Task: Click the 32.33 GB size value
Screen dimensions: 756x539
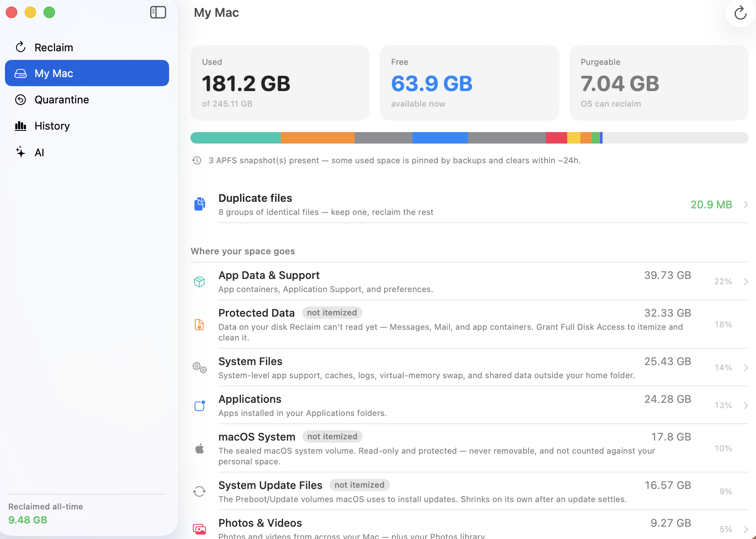Action: (667, 313)
